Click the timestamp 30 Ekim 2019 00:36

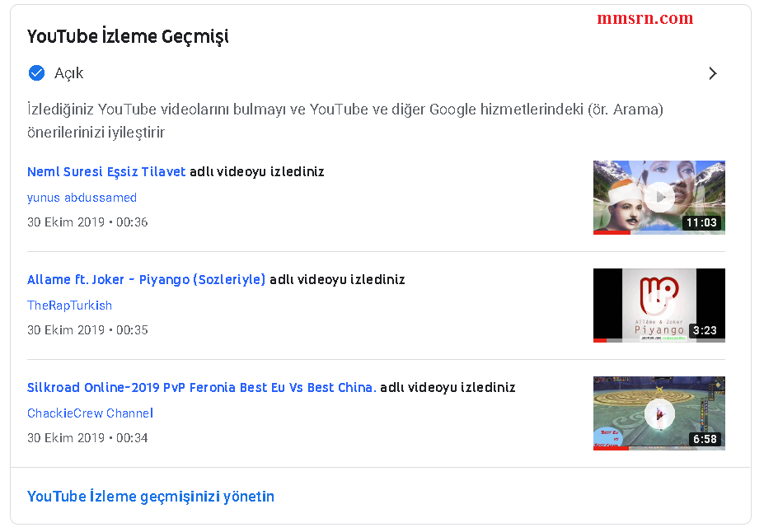pos(87,222)
